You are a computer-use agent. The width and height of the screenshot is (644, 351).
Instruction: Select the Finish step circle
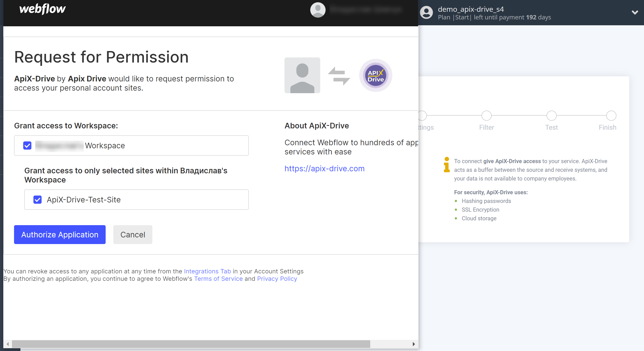[x=611, y=116]
